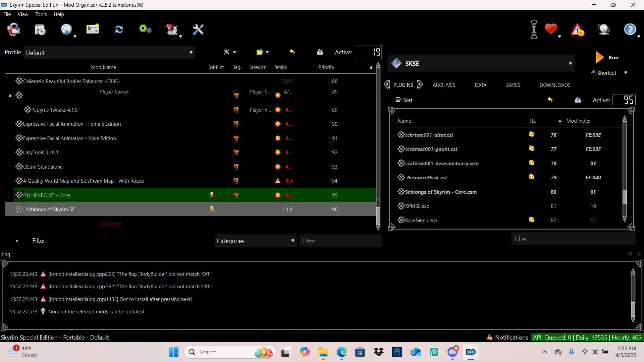Image resolution: width=644 pixels, height=362 pixels.
Task: Open the profiles configuration card icon
Action: coord(93,29)
